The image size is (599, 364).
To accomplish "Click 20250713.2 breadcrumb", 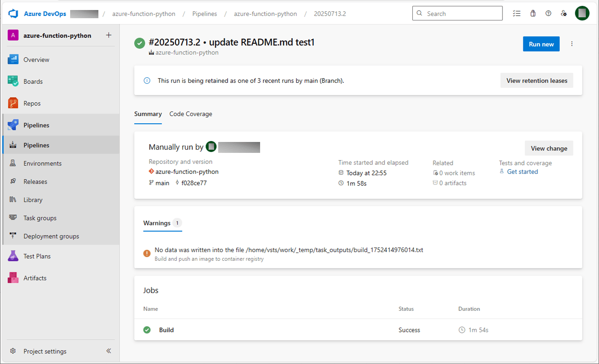I will pos(330,14).
